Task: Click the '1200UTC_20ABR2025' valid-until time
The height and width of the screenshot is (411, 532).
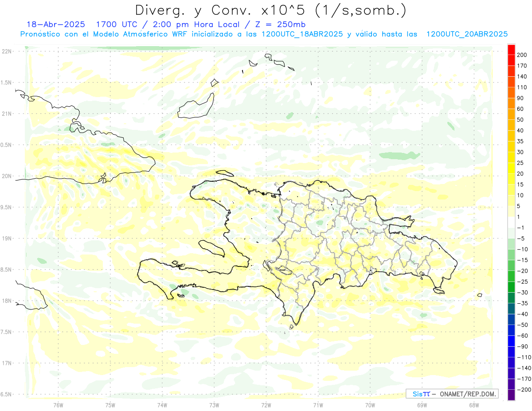Action: (x=467, y=34)
